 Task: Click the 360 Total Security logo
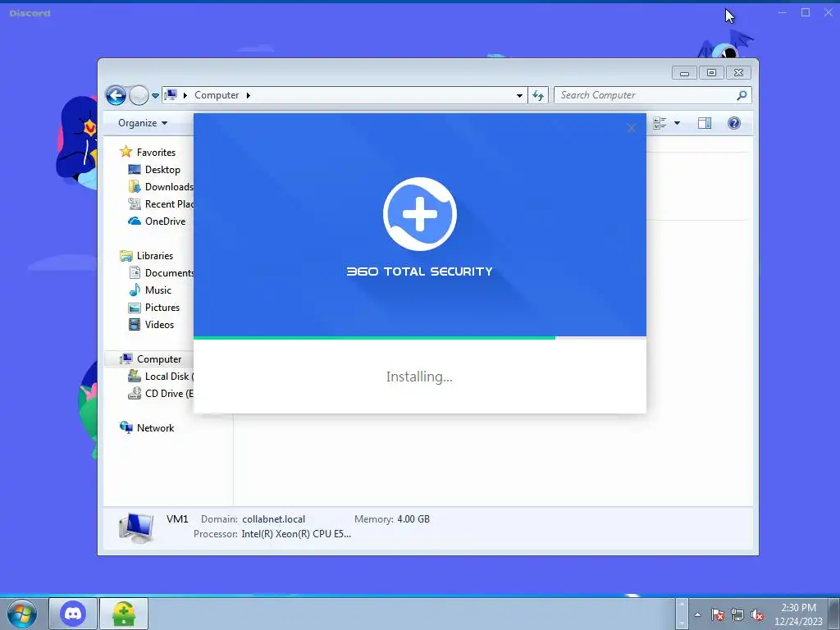click(419, 214)
